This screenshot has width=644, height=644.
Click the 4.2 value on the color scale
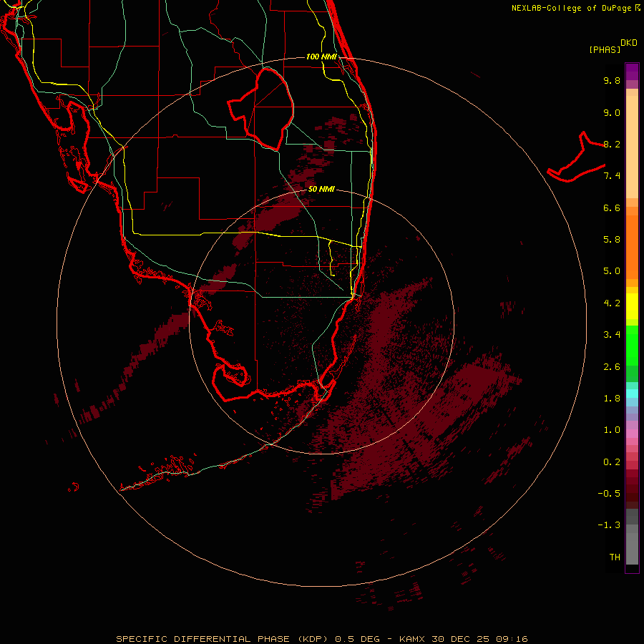(612, 303)
